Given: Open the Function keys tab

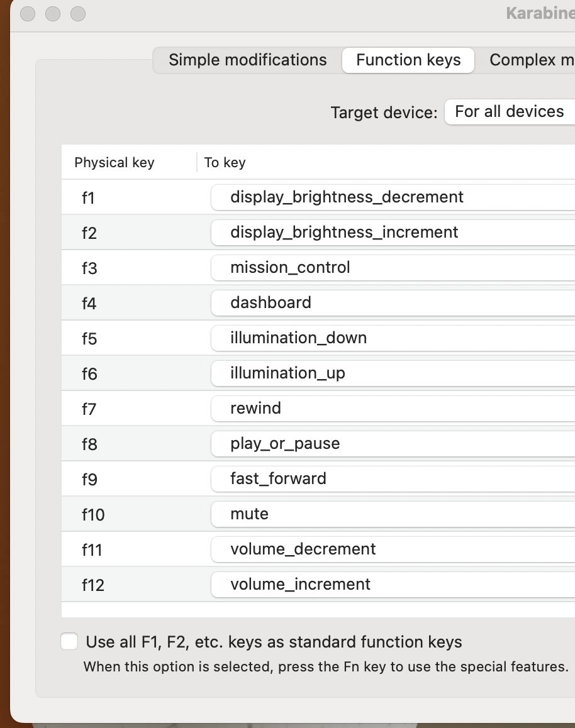Looking at the screenshot, I should [x=408, y=60].
